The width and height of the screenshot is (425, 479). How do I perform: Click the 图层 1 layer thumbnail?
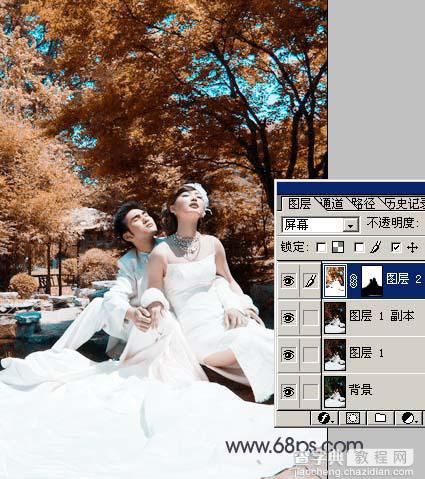coord(335,355)
